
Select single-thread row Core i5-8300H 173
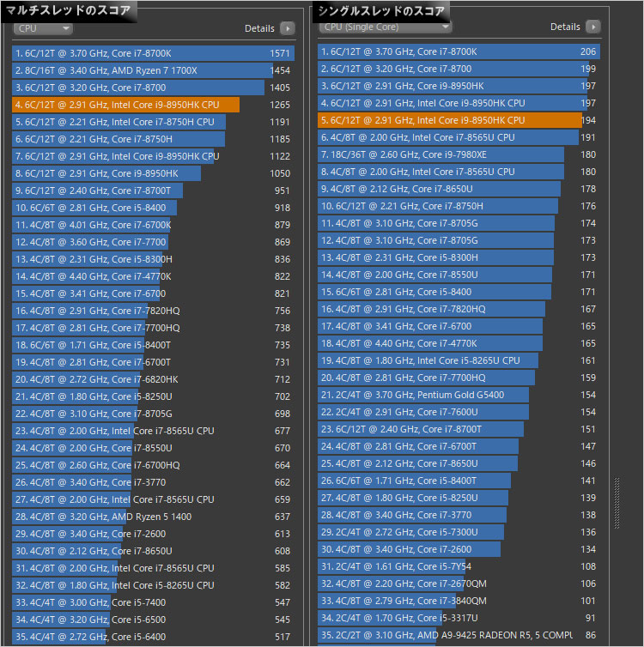(x=459, y=257)
